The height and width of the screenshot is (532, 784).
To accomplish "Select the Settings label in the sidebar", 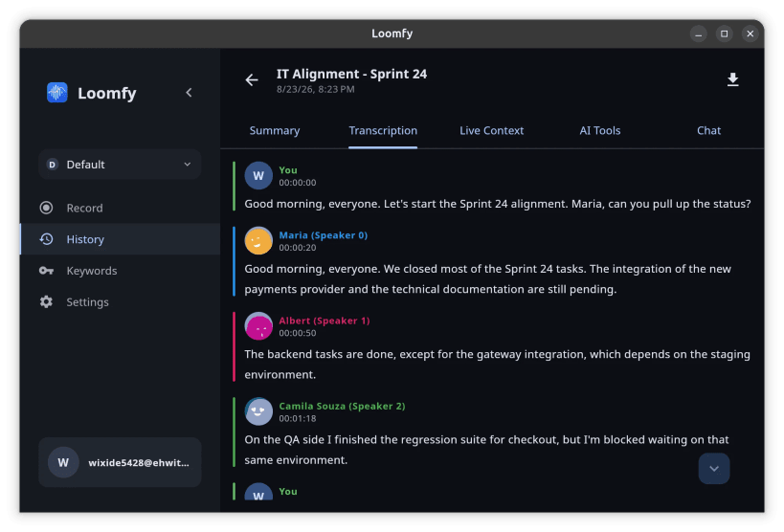I will (x=87, y=302).
